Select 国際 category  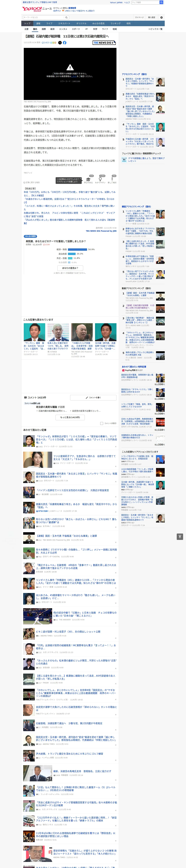click(x=44, y=29)
